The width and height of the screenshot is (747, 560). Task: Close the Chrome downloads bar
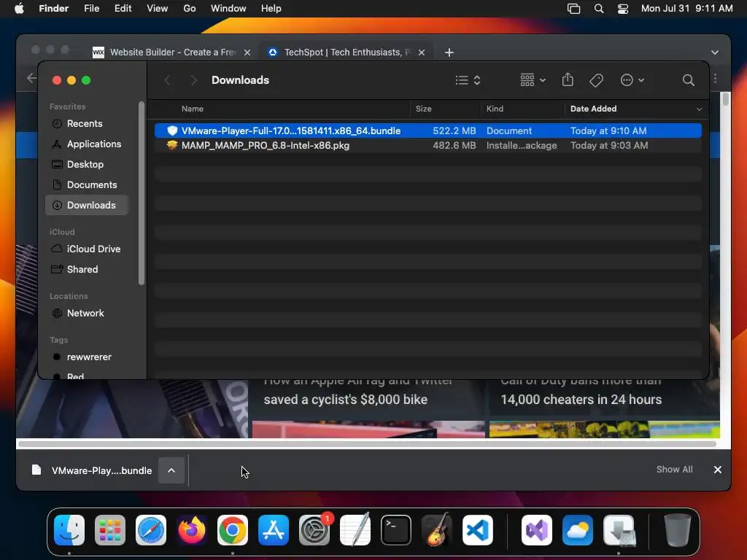click(x=718, y=470)
